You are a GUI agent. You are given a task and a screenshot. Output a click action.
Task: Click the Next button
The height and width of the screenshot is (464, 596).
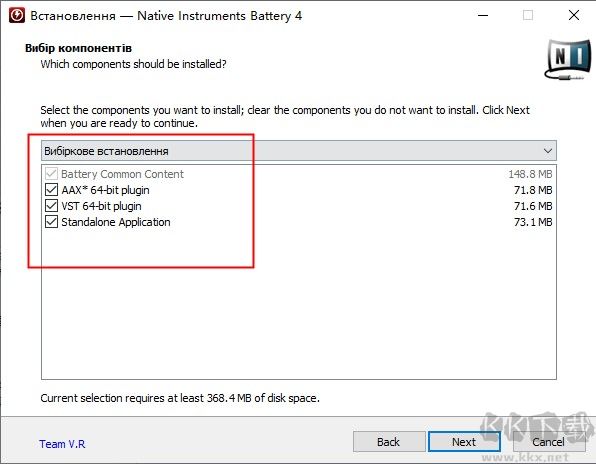click(x=464, y=442)
